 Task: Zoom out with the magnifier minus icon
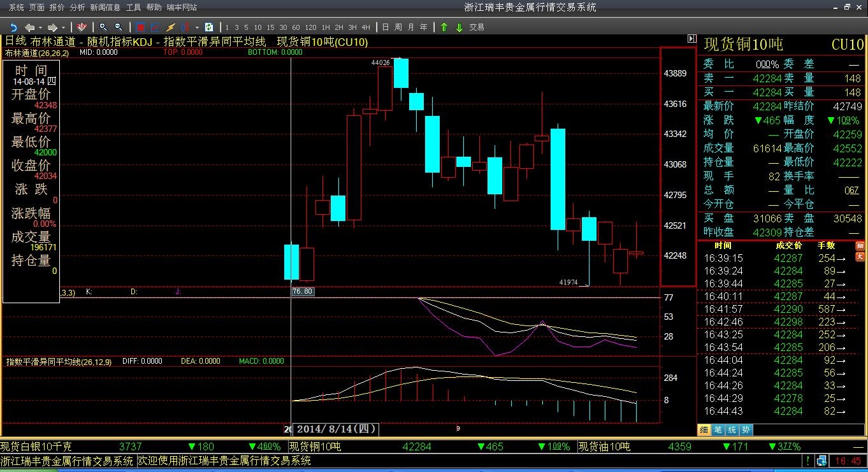pos(118,27)
